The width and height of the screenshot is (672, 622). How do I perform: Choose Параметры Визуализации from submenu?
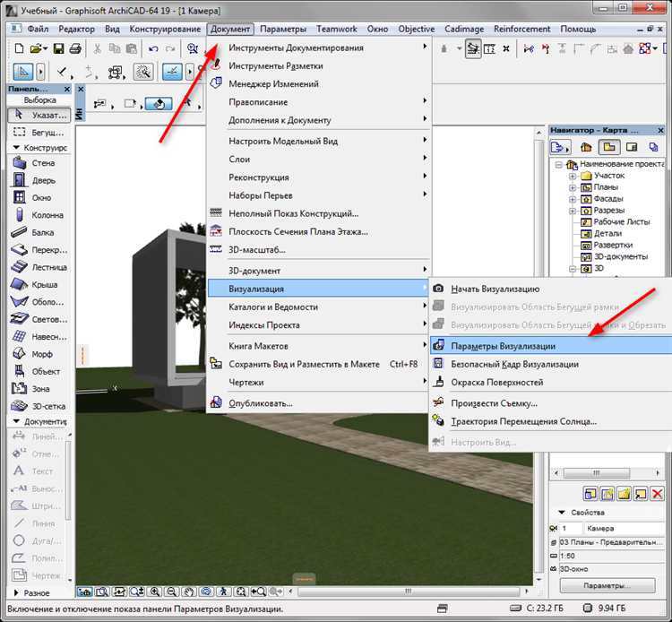pyautogui.click(x=502, y=346)
